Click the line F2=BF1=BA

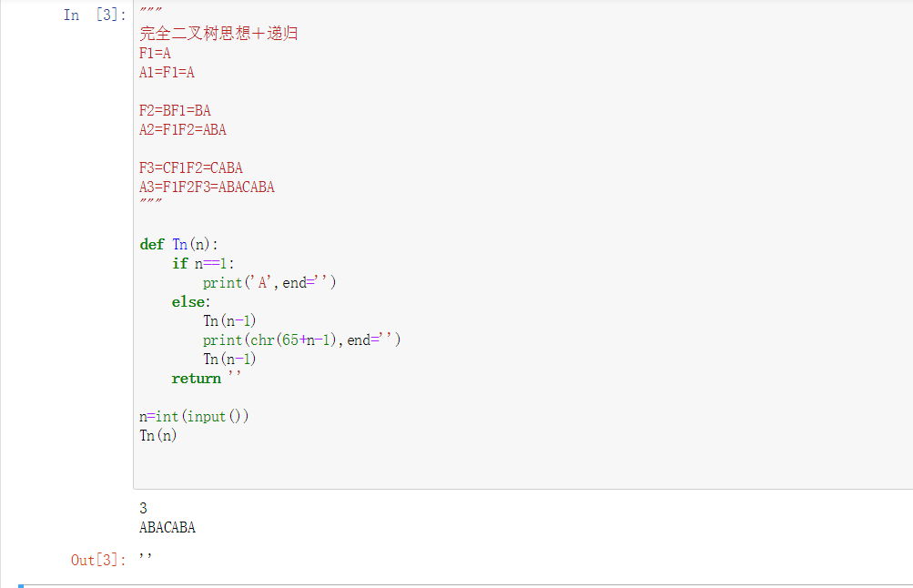[x=176, y=111]
